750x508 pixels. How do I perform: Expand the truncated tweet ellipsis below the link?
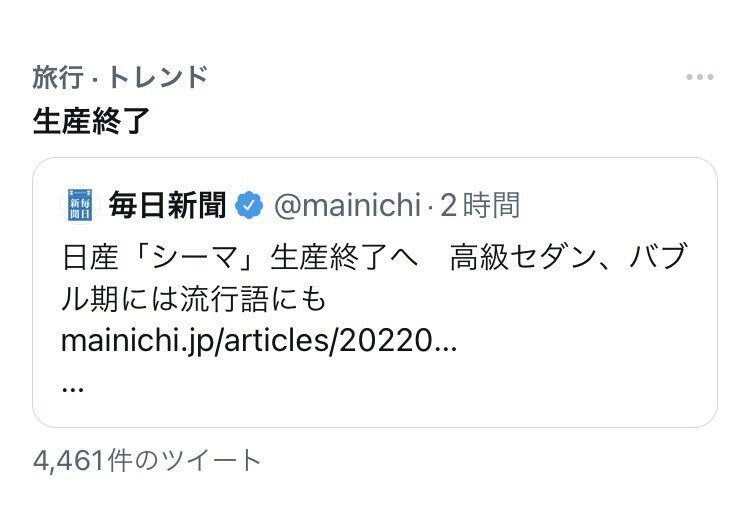(72, 387)
